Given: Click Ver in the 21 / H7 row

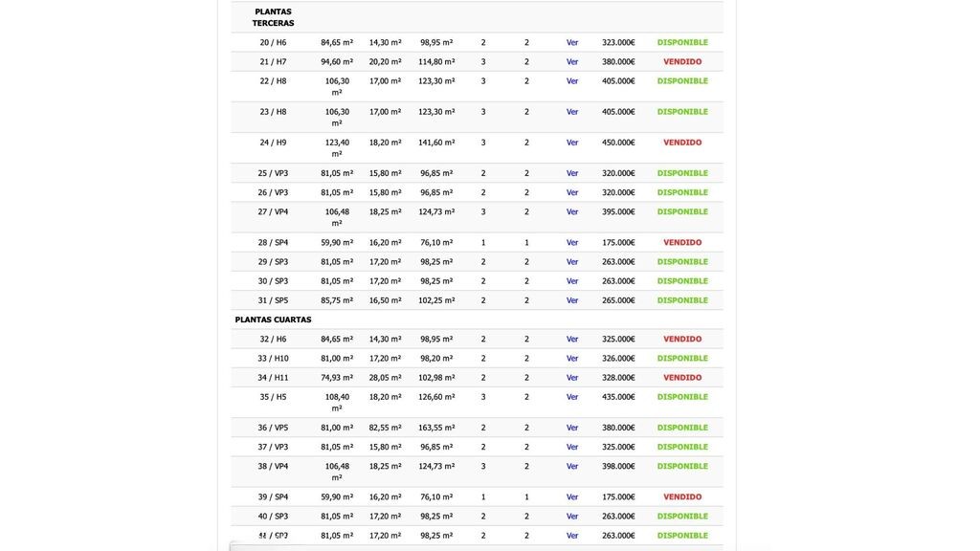Looking at the screenshot, I should [572, 61].
